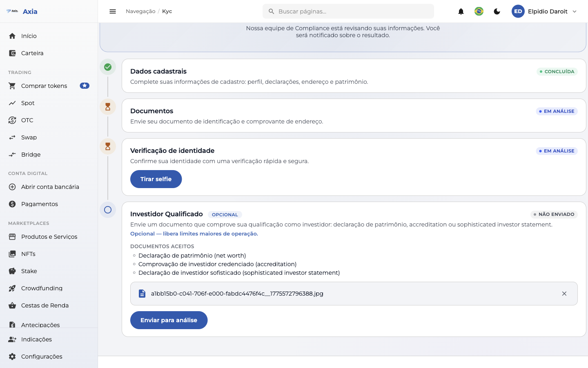Click the Bridge icon in sidebar
The height and width of the screenshot is (368, 588).
click(12, 155)
